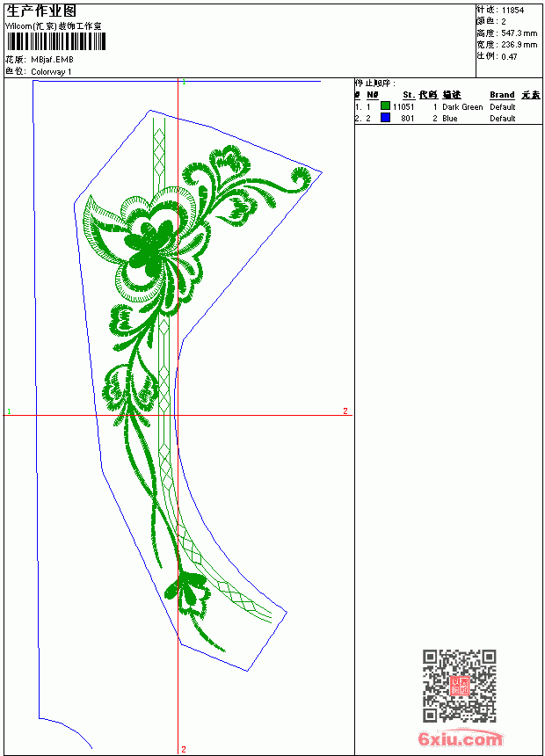Viewport: 545px width, 756px height.
Task: Click the small clover at design bottom
Action: [187, 592]
